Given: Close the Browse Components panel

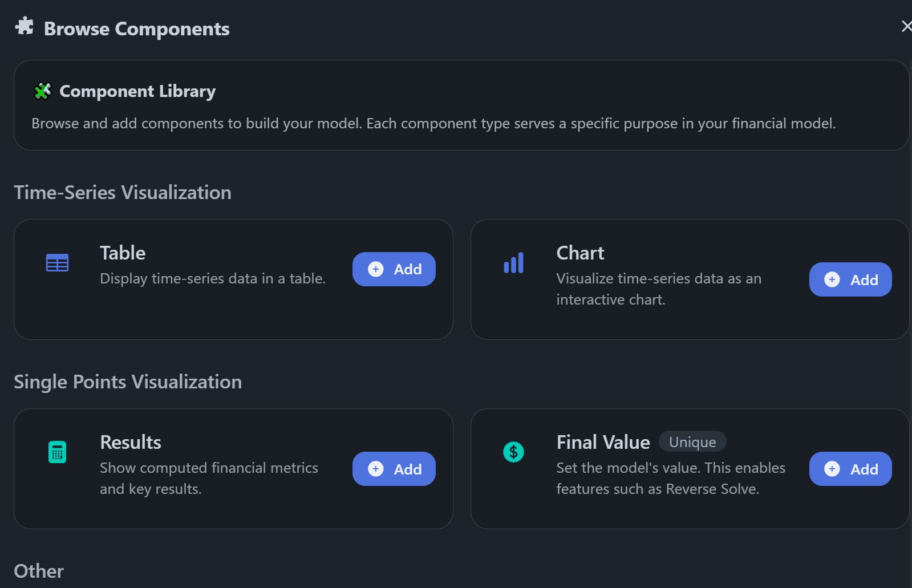Looking at the screenshot, I should click(905, 26).
